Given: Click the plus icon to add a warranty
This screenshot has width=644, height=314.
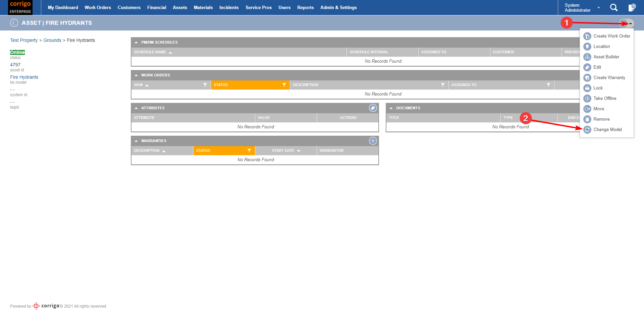Looking at the screenshot, I should [x=372, y=141].
